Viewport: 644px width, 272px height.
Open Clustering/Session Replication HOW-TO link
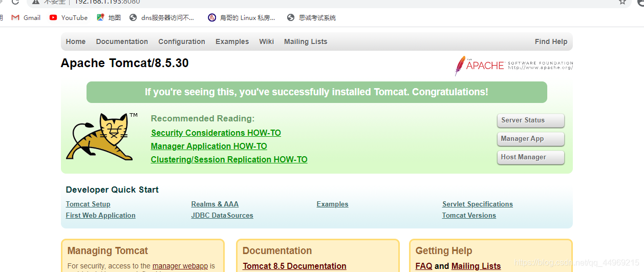tap(229, 159)
